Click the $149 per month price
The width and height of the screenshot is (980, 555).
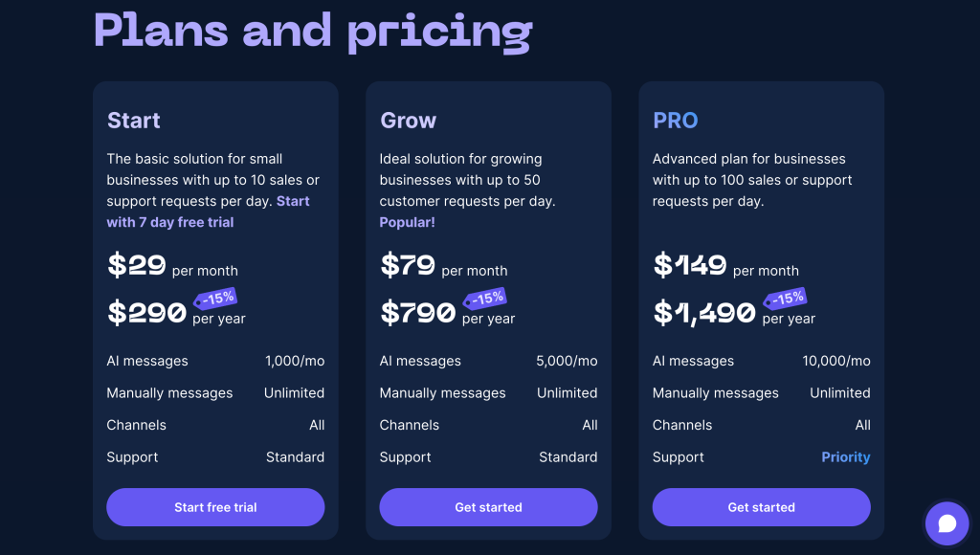(690, 265)
